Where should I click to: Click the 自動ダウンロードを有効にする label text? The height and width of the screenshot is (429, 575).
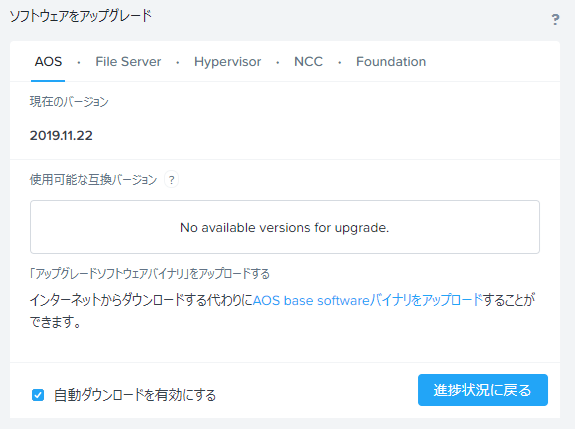coord(135,395)
